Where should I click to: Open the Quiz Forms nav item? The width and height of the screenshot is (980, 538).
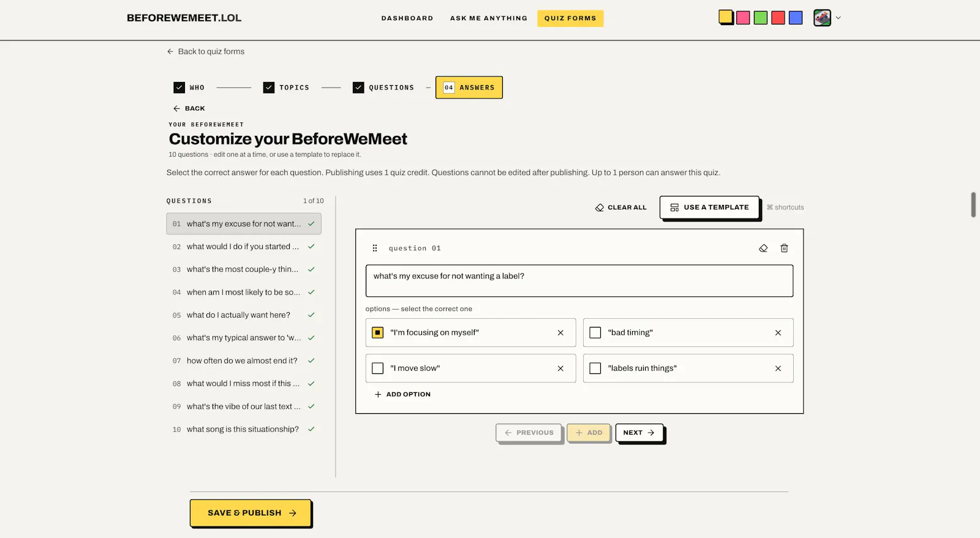tap(570, 18)
